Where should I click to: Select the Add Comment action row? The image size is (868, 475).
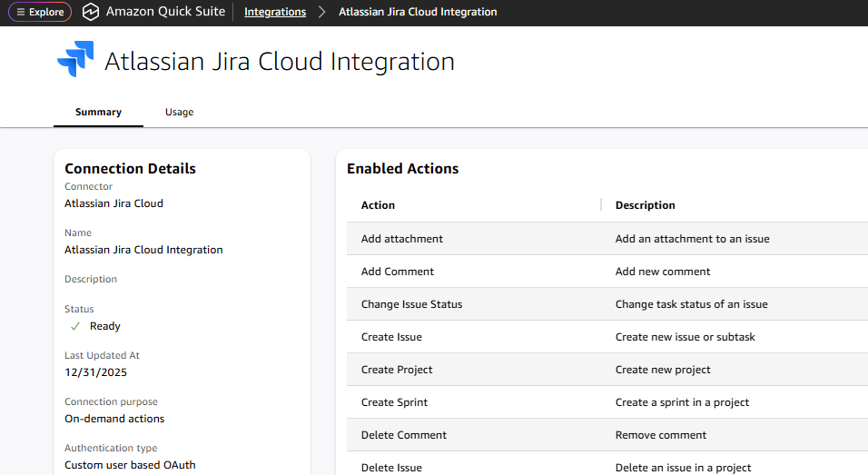tap(398, 272)
